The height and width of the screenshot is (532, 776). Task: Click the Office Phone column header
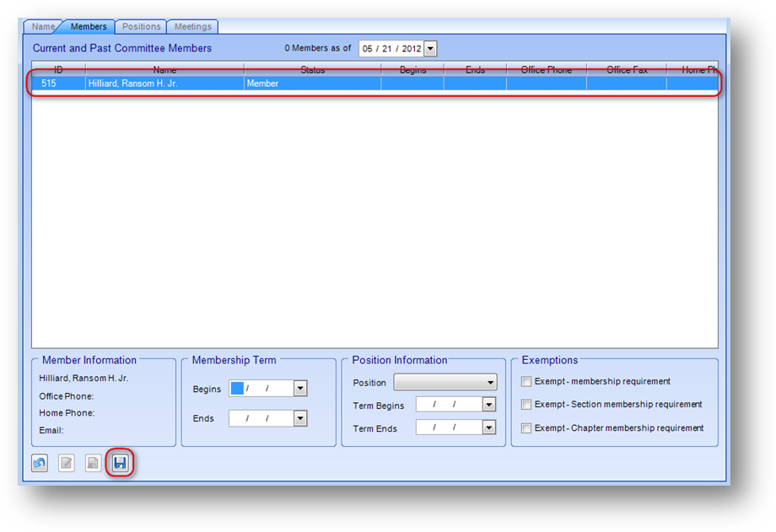(547, 70)
